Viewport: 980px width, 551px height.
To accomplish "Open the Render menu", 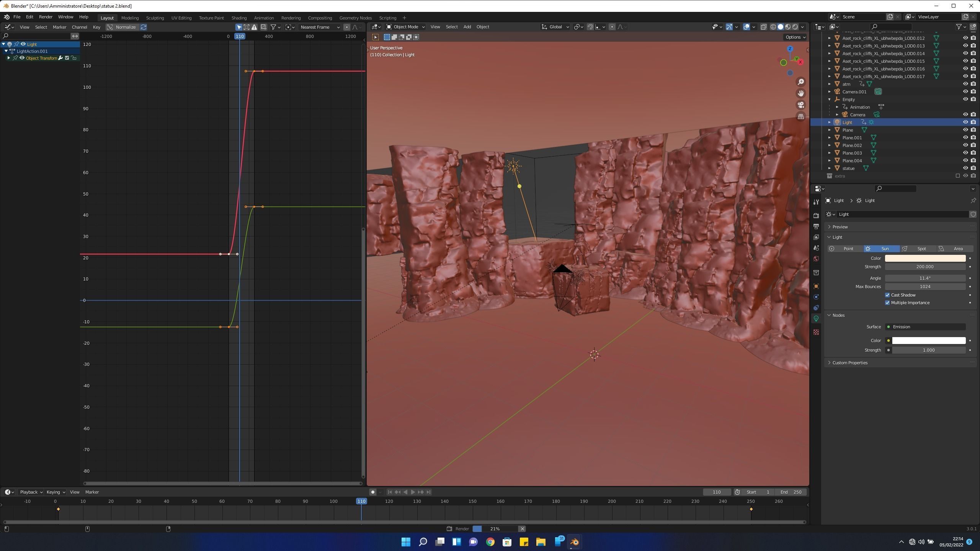I will click(x=46, y=17).
